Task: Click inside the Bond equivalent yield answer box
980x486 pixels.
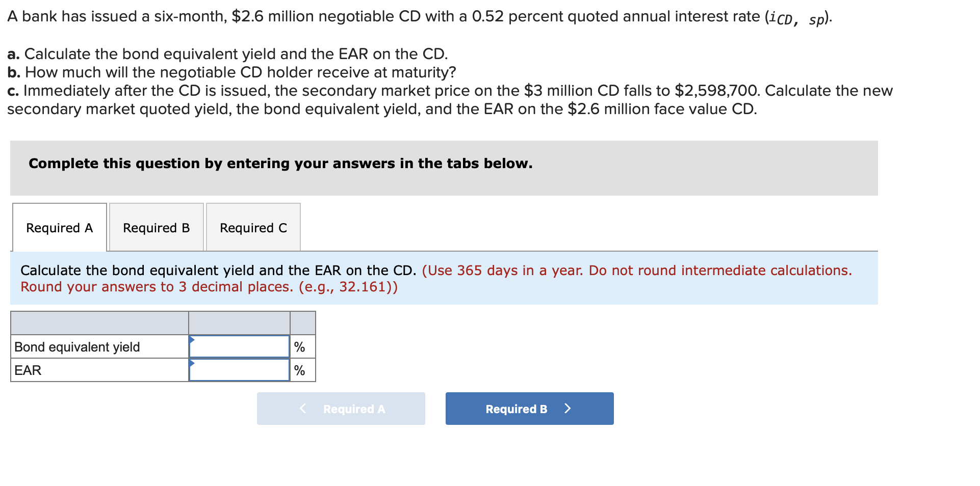Action: pyautogui.click(x=240, y=346)
